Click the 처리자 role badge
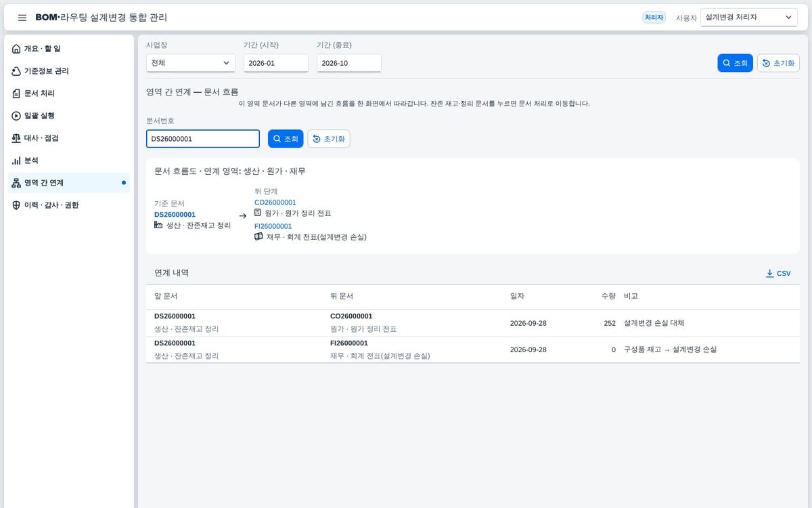The height and width of the screenshot is (508, 812). 654,18
